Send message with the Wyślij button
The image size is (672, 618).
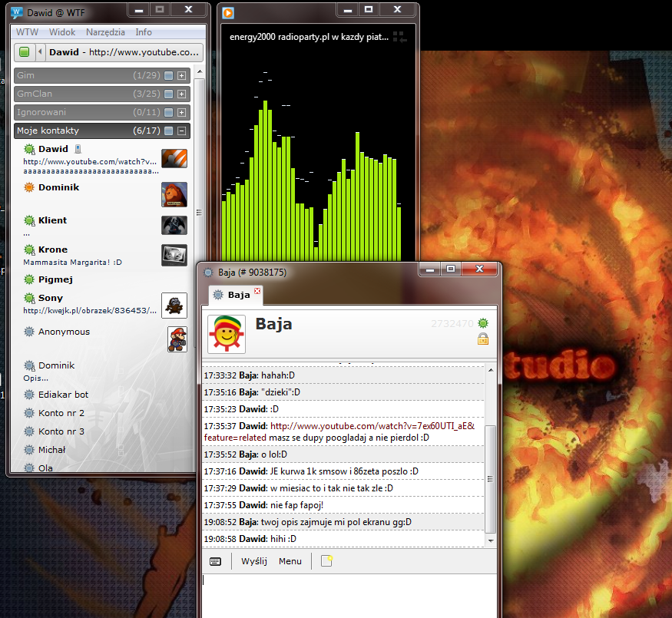tap(253, 561)
